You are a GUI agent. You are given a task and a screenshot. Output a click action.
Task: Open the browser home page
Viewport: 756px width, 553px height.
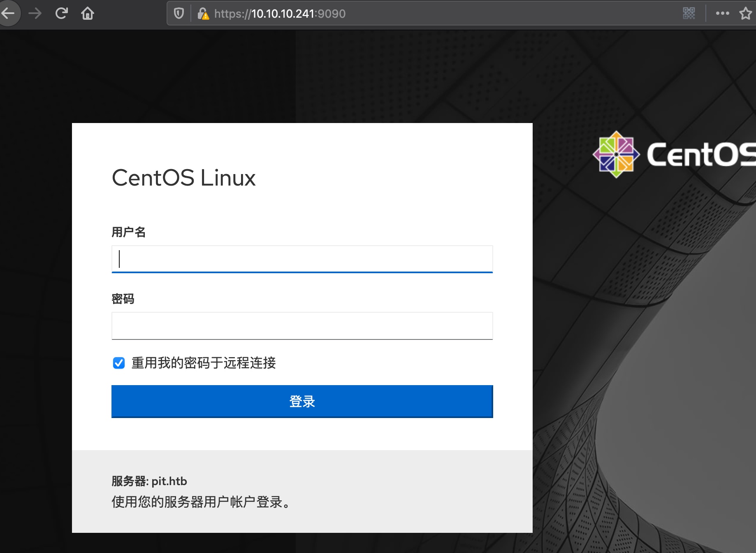(x=88, y=14)
